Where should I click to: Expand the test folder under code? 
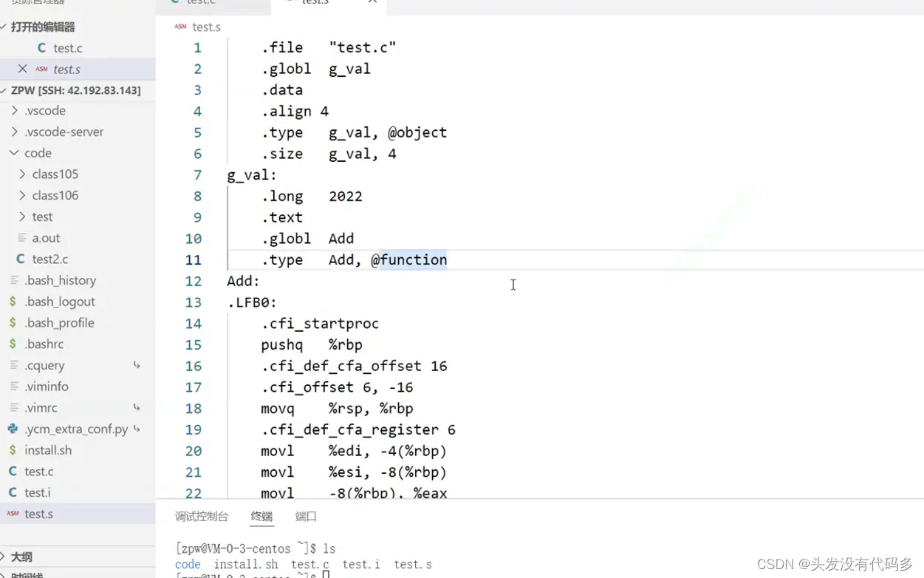tap(22, 217)
